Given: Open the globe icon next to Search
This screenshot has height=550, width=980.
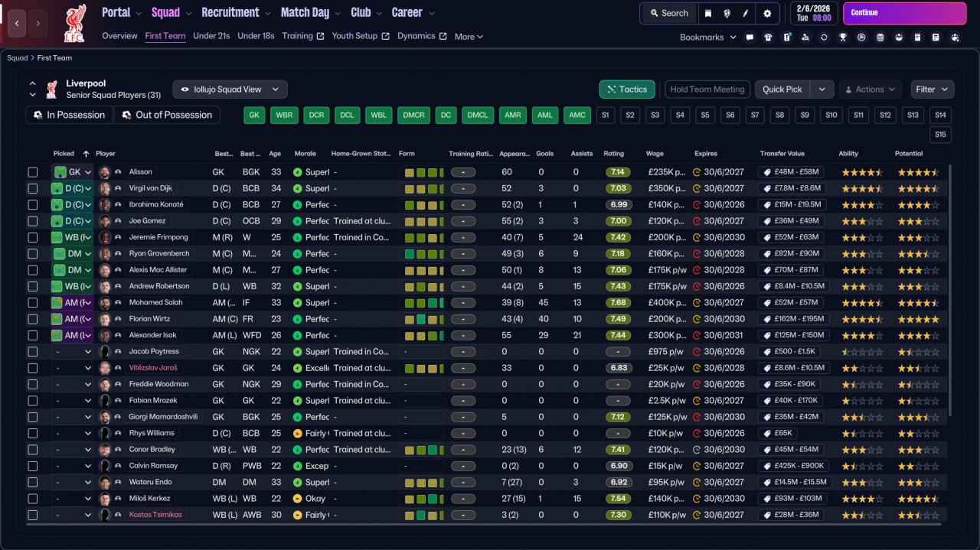Looking at the screenshot, I should 727,13.
